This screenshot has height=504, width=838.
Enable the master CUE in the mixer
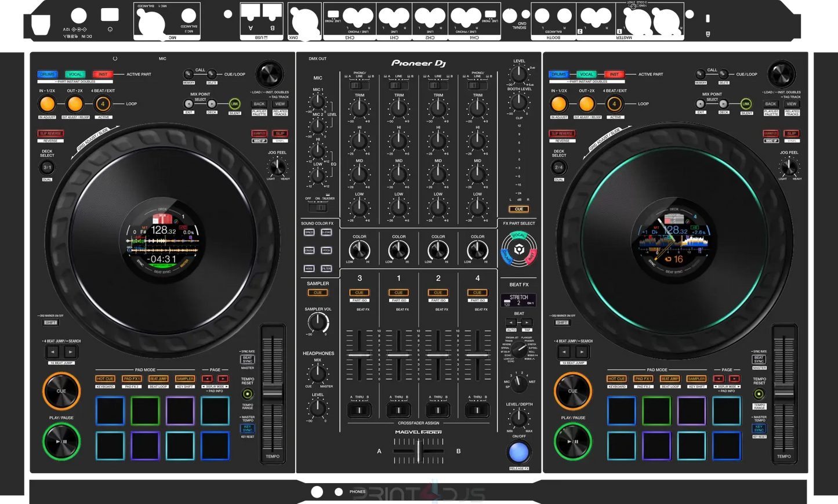point(518,209)
